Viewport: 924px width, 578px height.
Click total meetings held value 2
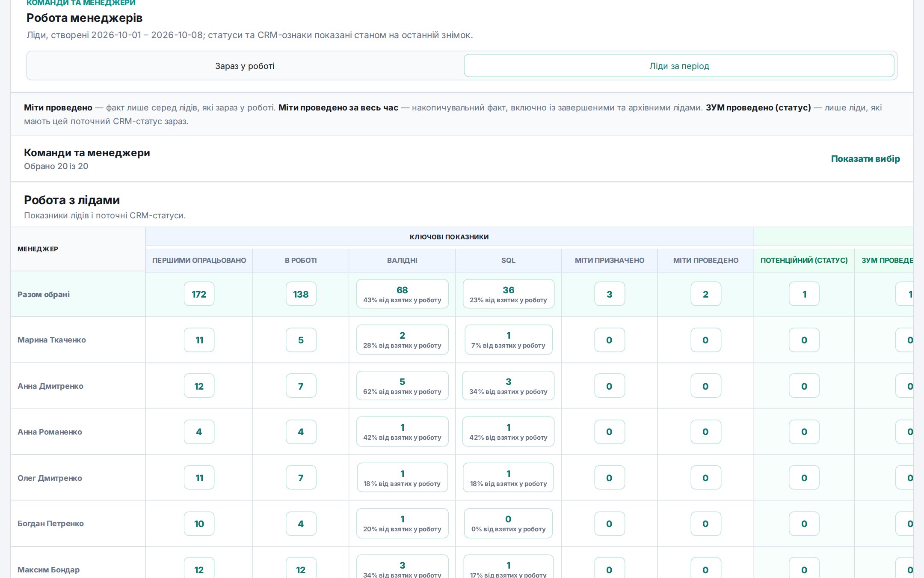705,294
